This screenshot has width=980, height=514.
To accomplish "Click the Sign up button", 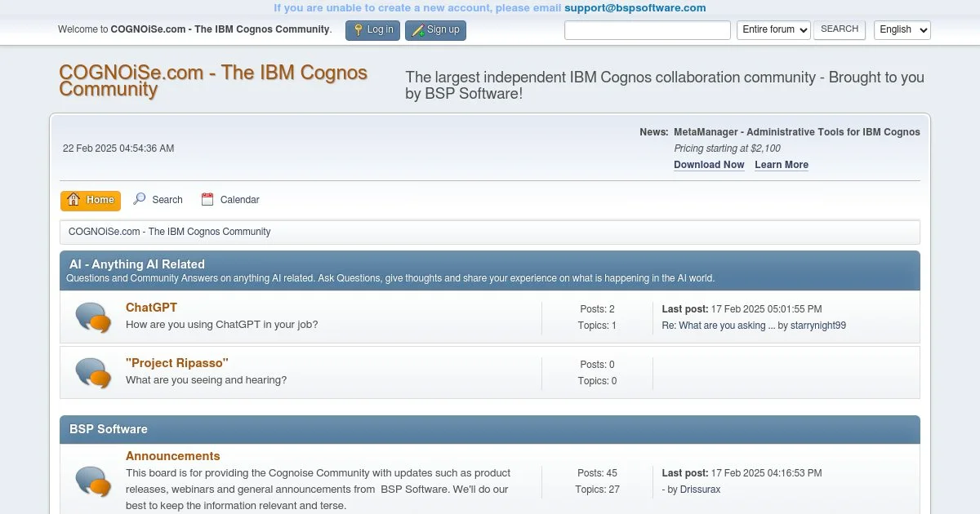I will [x=435, y=30].
